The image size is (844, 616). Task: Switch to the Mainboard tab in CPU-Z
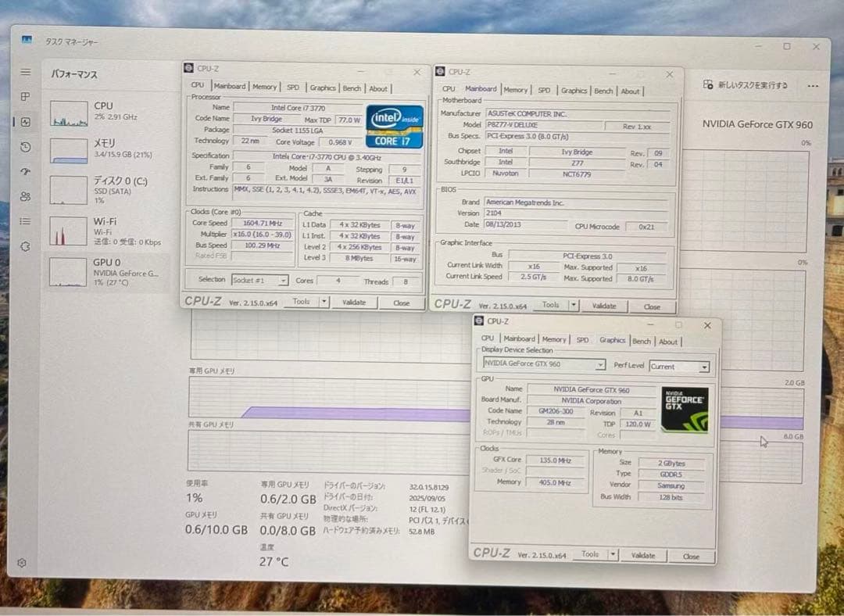coord(231,86)
